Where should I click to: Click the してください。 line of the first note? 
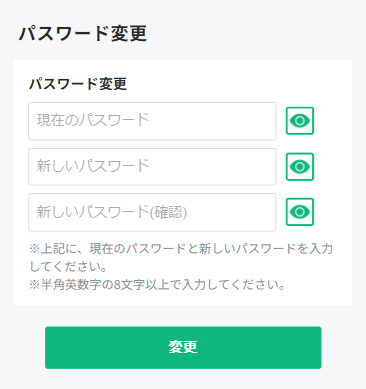(x=68, y=266)
